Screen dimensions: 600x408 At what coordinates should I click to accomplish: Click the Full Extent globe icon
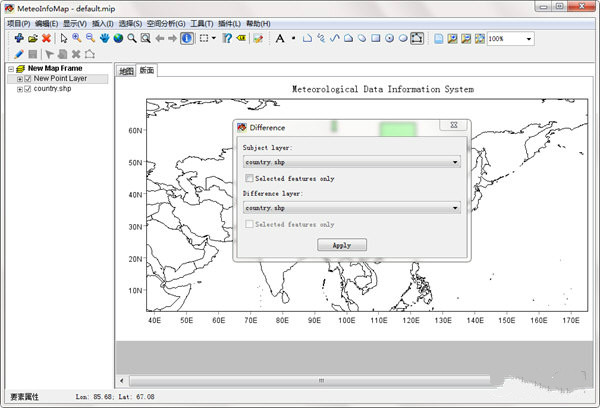(x=118, y=38)
